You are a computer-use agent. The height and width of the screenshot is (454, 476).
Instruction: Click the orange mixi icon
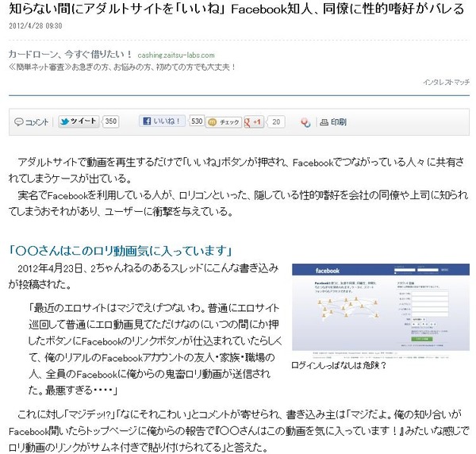coord(213,122)
